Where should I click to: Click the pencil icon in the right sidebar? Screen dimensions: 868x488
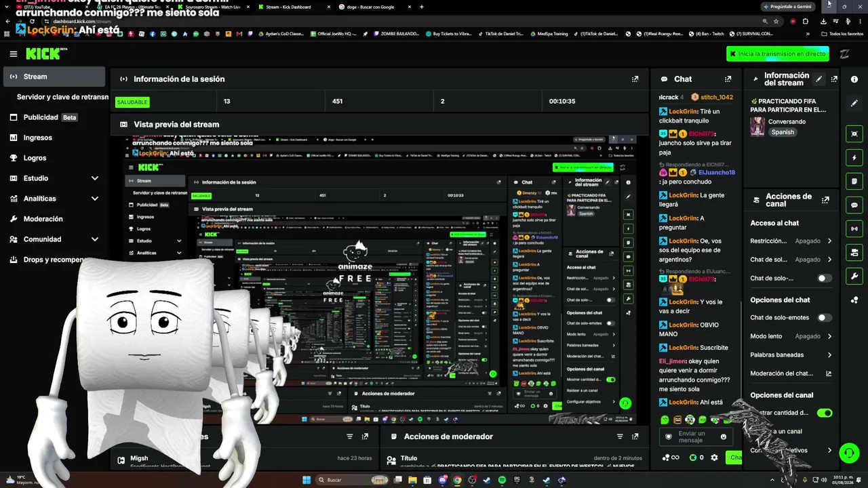click(x=854, y=103)
